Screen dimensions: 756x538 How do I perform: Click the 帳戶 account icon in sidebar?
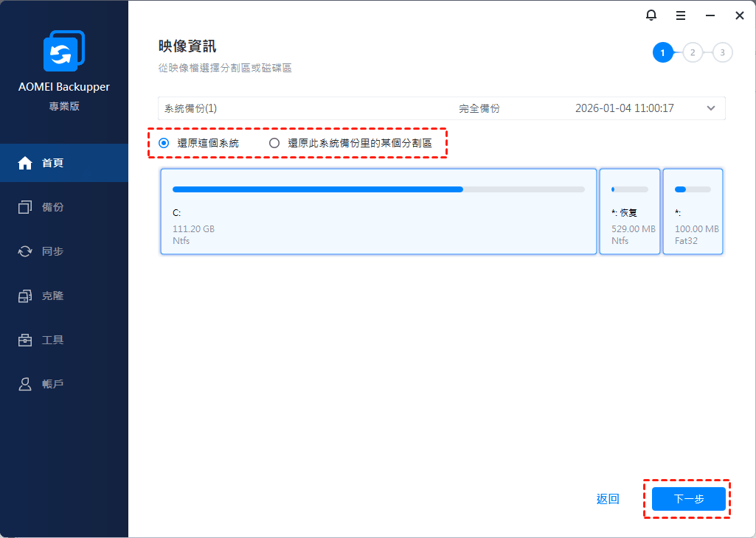(x=25, y=384)
